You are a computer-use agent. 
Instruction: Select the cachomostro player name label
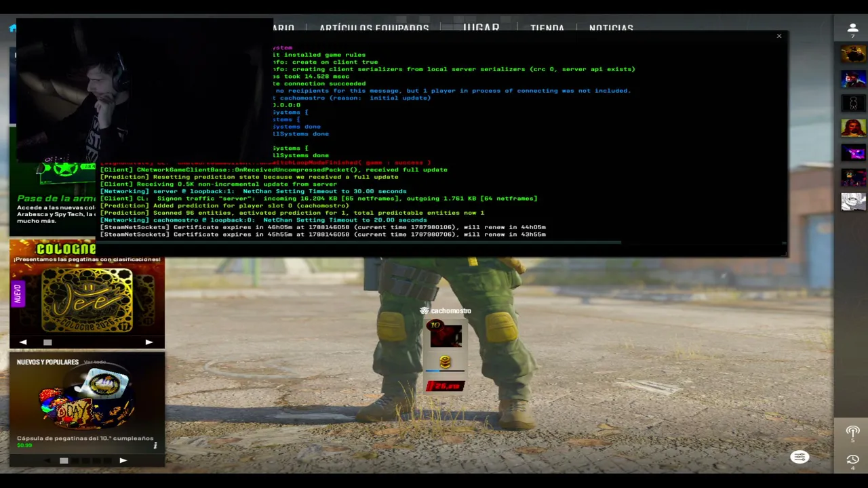coord(450,310)
